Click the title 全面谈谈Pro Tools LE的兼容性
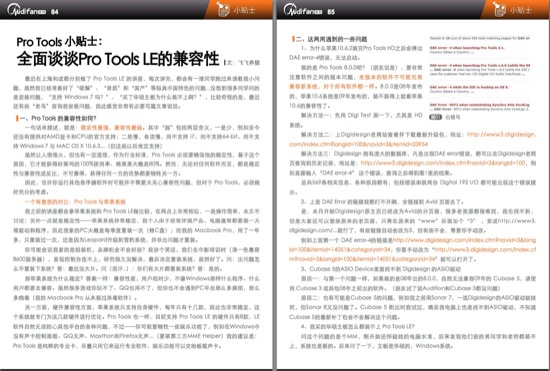This screenshot has height=371, width=550. tap(118, 59)
